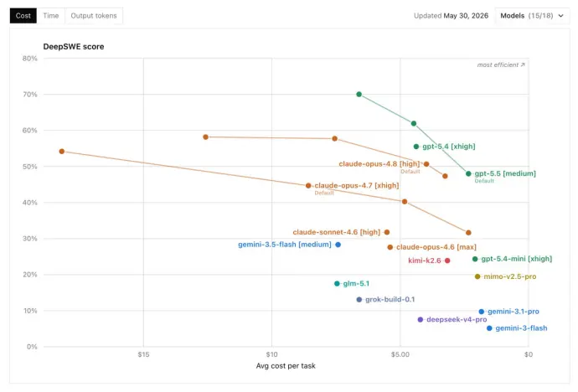
Task: Click the gpt-5.4-mini [xhigh] dot
Action: pyautogui.click(x=475, y=259)
